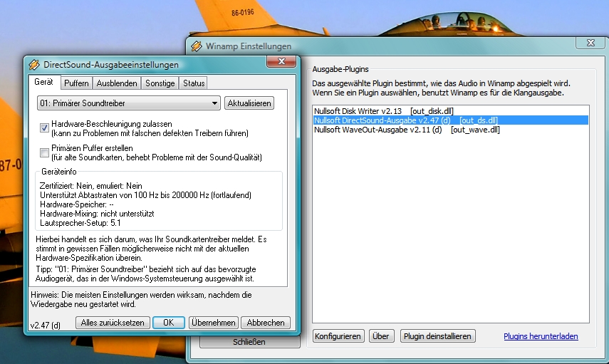This screenshot has height=364, width=609.
Task: Click Zertifiziert: Nein, emuliert: Nein text
Action: coord(91,186)
